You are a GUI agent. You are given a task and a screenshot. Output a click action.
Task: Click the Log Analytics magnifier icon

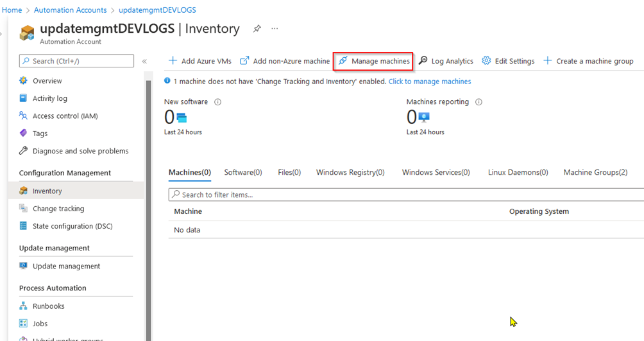pos(423,61)
